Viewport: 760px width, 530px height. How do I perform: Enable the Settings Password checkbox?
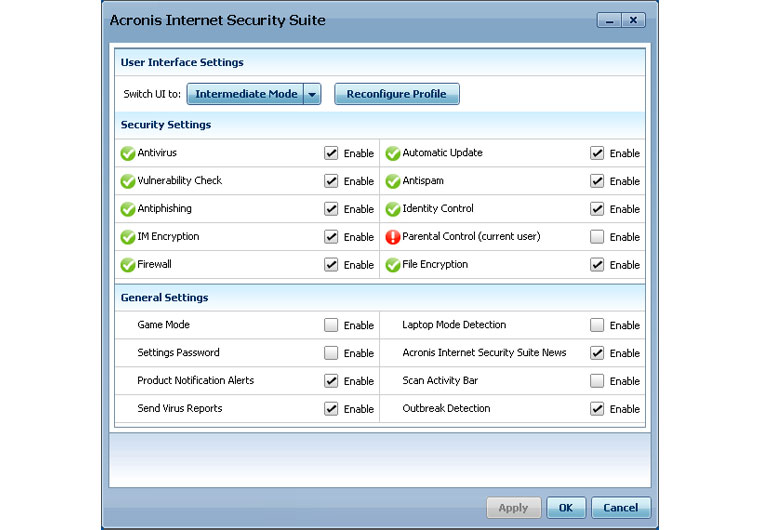tap(331, 353)
